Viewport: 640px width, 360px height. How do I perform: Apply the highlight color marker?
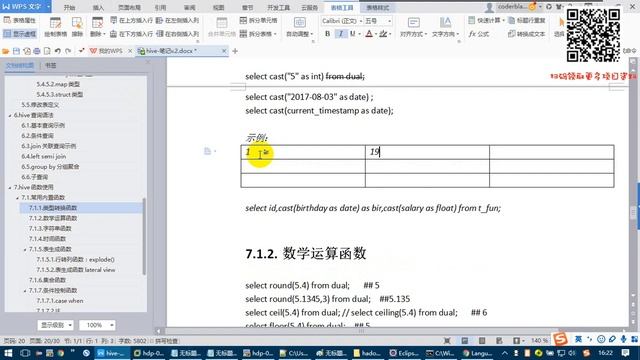coord(382,34)
